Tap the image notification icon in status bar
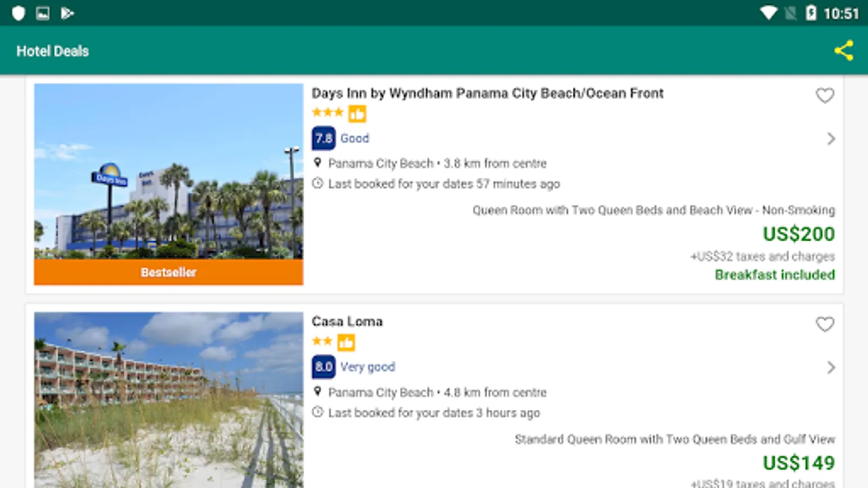This screenshot has height=488, width=868. coord(43,13)
